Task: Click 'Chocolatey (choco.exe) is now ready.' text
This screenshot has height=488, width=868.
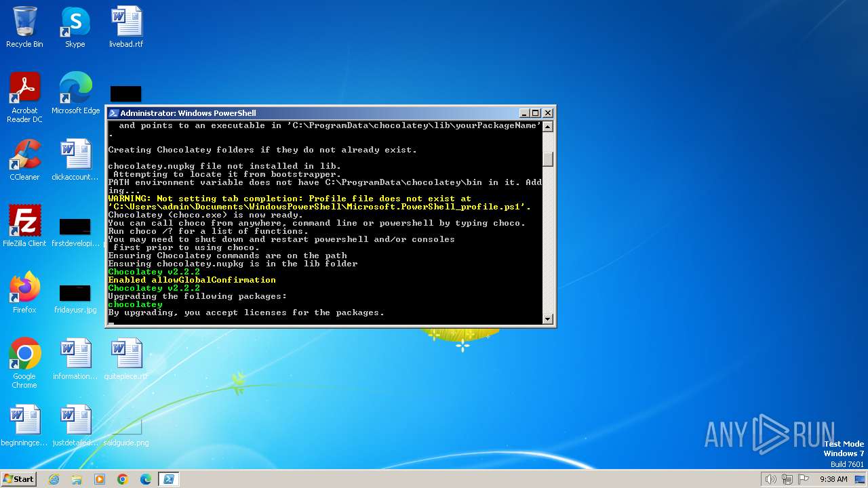Action: point(205,215)
